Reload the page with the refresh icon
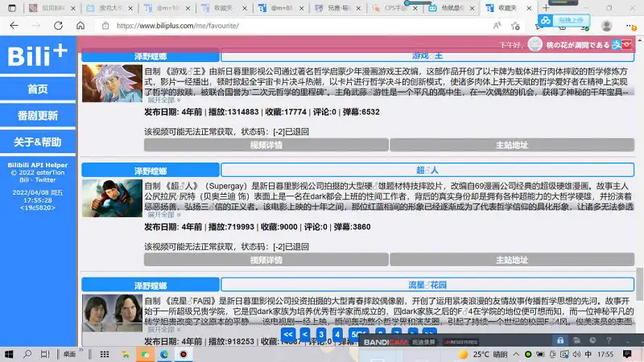Viewport: 644px width, 362px height. coord(58,26)
